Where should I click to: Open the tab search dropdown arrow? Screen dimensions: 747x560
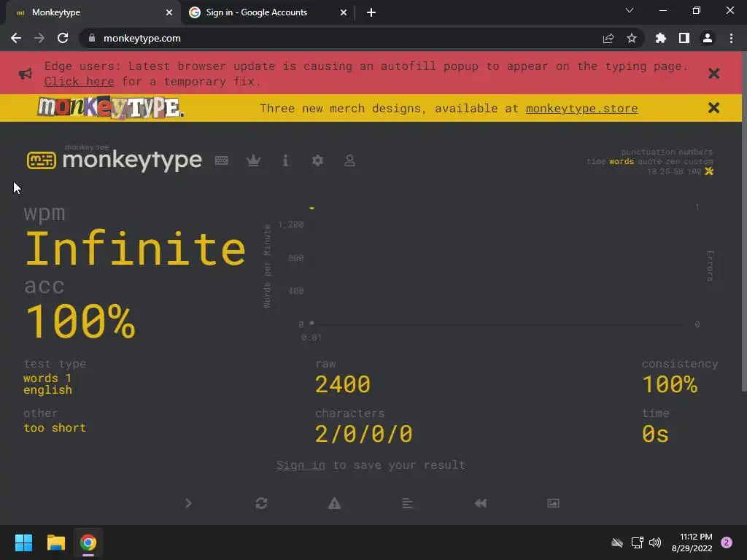(x=630, y=10)
